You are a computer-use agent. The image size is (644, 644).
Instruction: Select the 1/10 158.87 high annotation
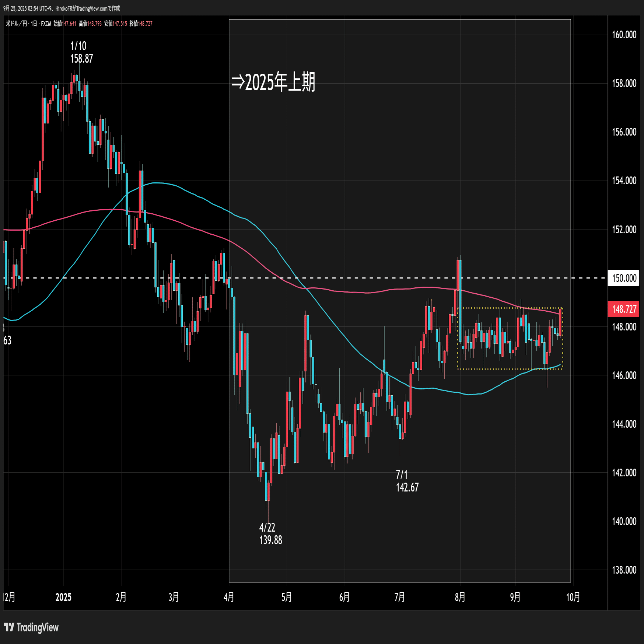pos(81,52)
